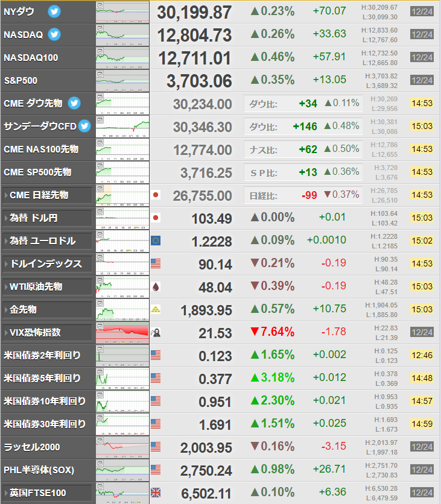Image resolution: width=441 pixels, height=504 pixels.
Task: Open the サンデーダウCFD mini chart
Action: tap(122, 127)
